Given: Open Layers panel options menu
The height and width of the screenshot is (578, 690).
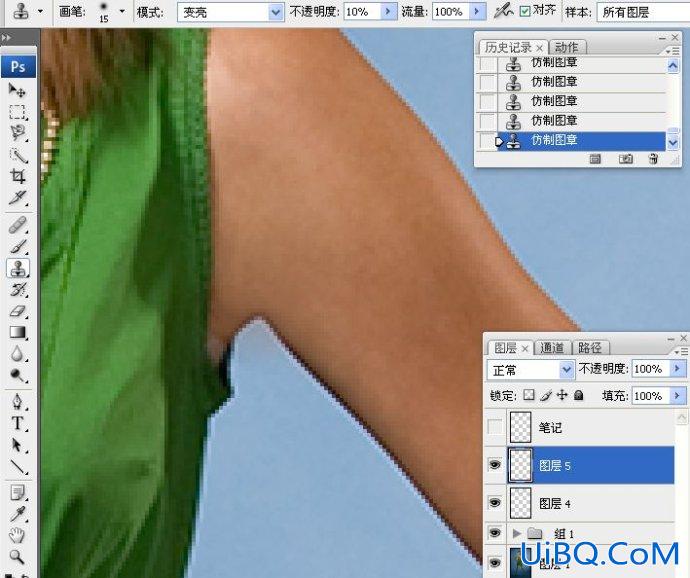Looking at the screenshot, I should pyautogui.click(x=681, y=352).
